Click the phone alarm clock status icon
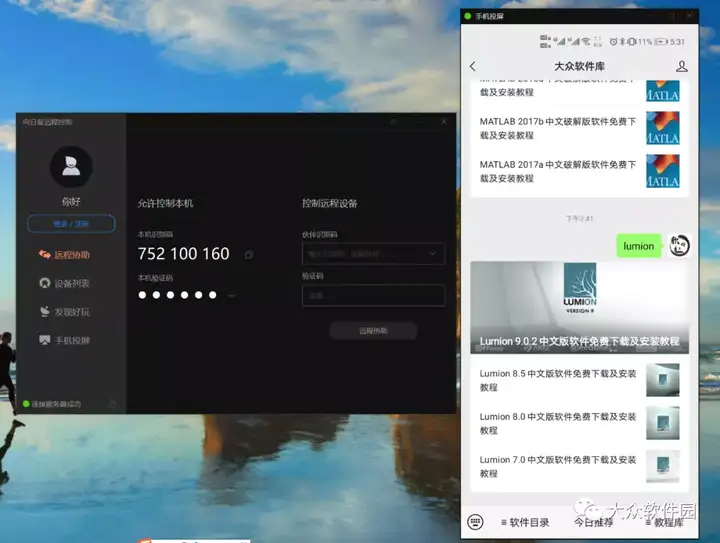Image resolution: width=720 pixels, height=543 pixels. click(613, 42)
